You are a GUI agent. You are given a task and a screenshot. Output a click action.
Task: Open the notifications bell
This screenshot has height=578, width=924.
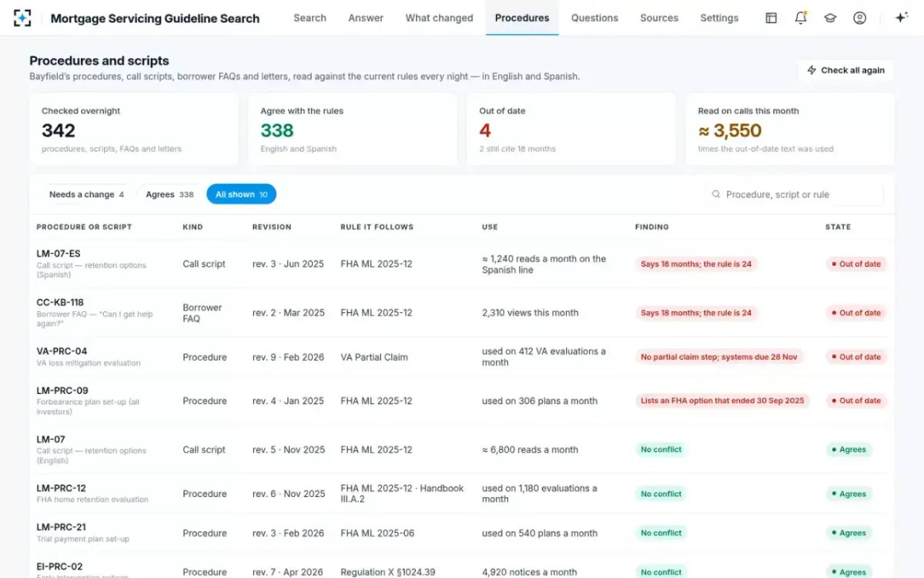coord(801,18)
